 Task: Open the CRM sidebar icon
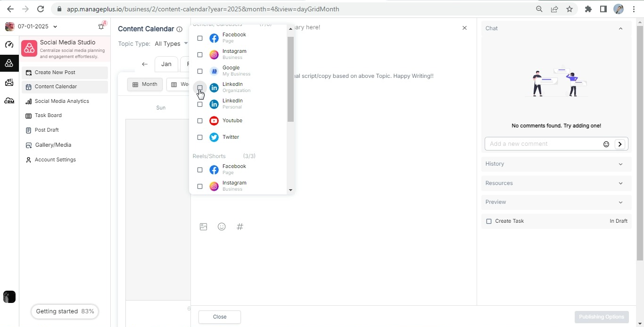9,101
